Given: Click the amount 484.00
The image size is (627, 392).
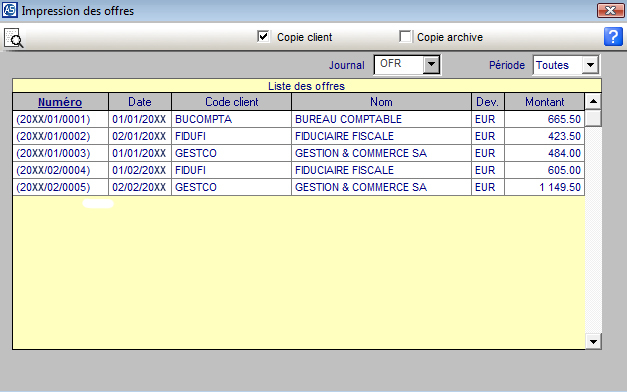Looking at the screenshot, I should [564, 153].
